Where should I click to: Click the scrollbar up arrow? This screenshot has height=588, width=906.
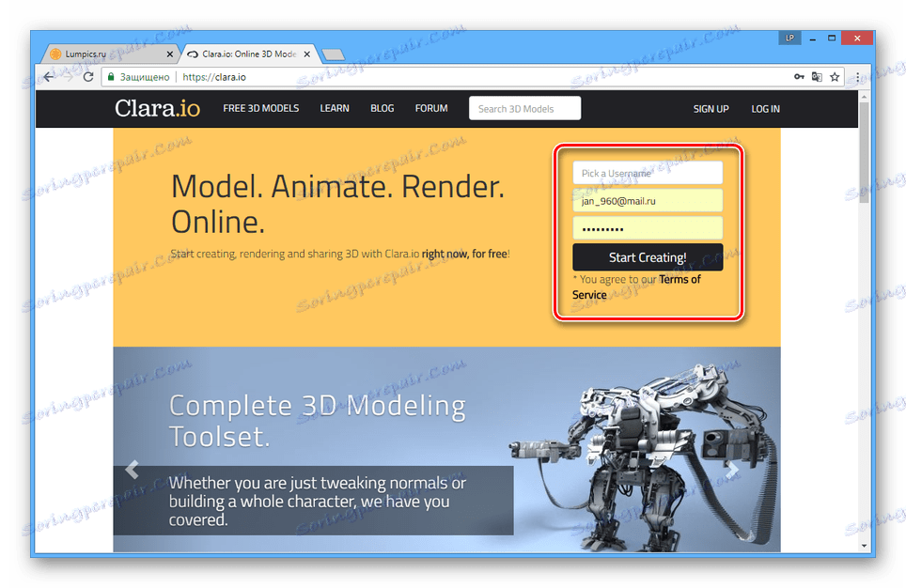(864, 97)
